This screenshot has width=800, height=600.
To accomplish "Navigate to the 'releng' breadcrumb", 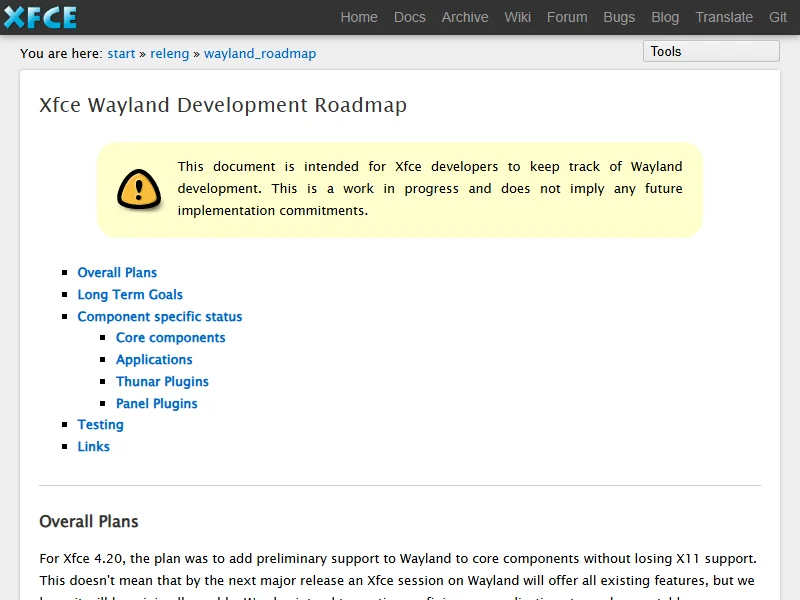I will coord(169,54).
